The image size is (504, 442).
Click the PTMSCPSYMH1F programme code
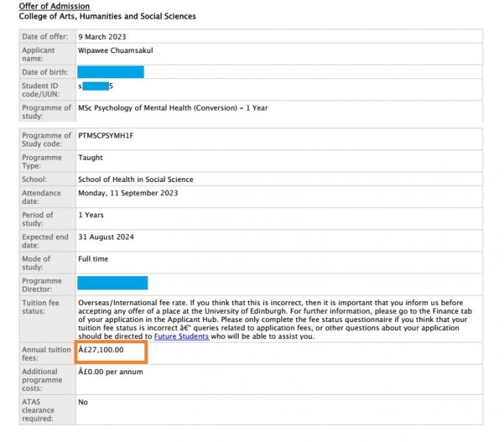[108, 136]
